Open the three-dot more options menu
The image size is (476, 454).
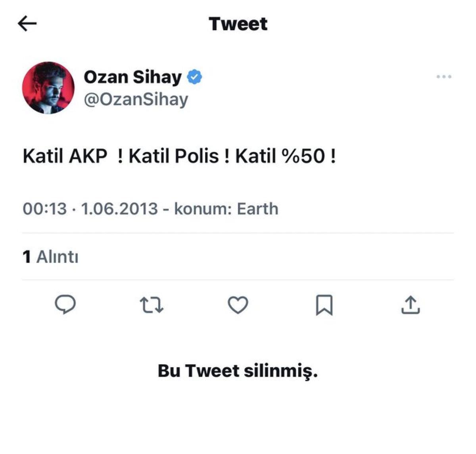(x=443, y=77)
